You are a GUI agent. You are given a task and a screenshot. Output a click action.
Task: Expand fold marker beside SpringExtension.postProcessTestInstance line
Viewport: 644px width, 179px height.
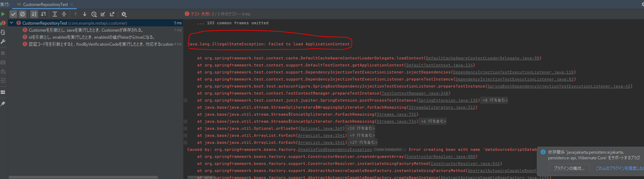click(185, 100)
